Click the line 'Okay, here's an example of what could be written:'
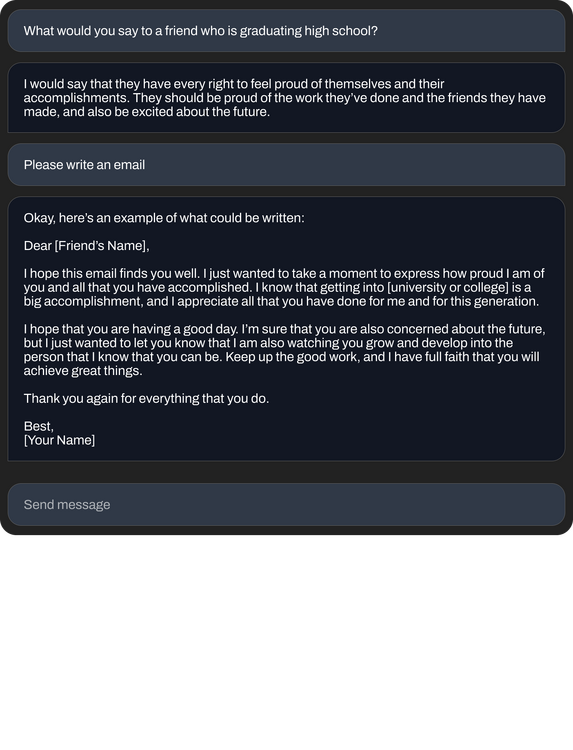This screenshot has height=750, width=573. click(164, 218)
